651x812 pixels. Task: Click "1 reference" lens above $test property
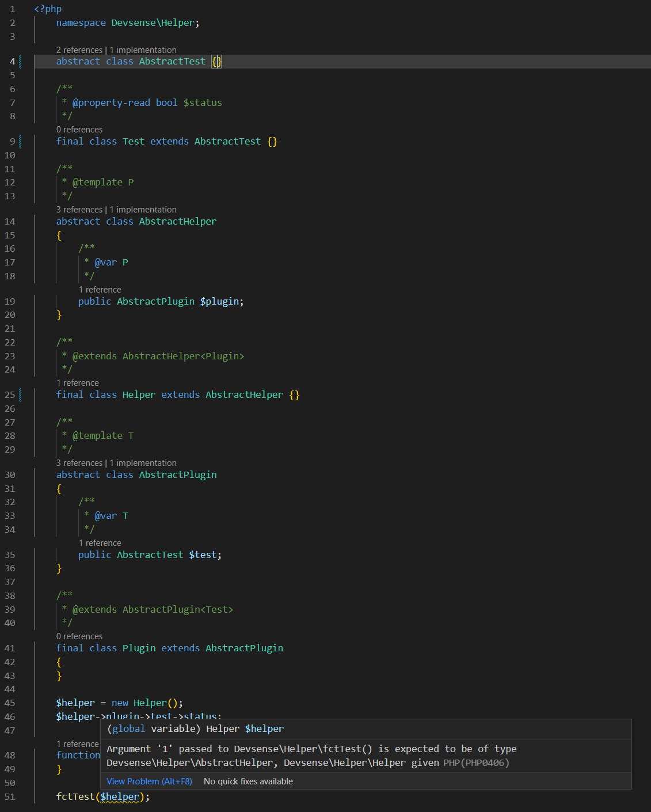tap(100, 543)
